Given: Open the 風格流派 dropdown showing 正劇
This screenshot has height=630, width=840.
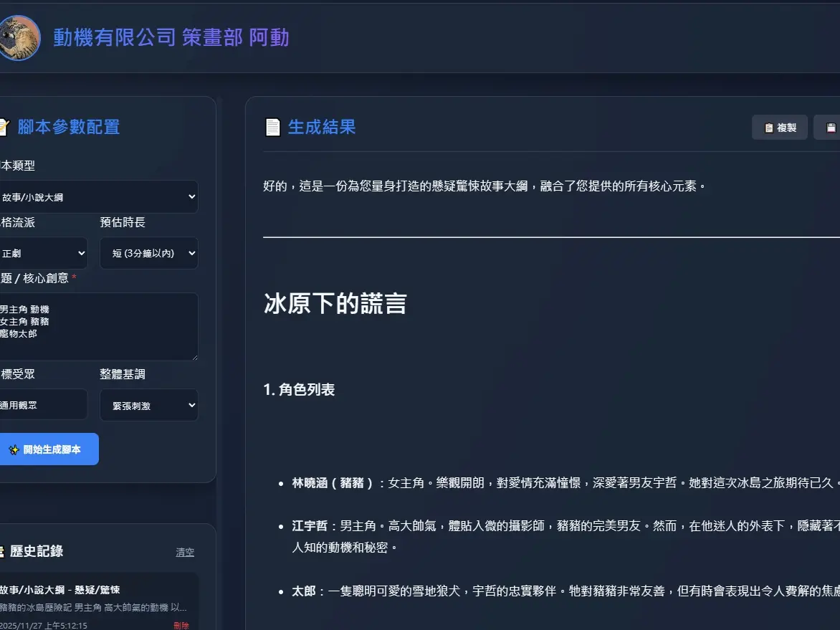Looking at the screenshot, I should [x=44, y=253].
